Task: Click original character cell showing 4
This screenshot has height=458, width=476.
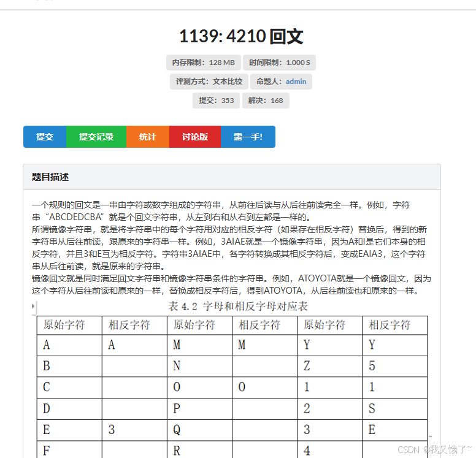Action: 329,449
